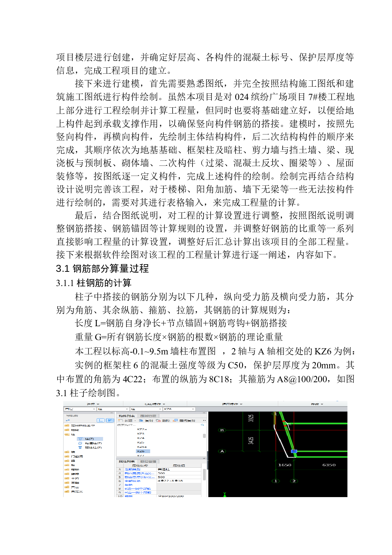Click the 层间复制 (copy between floors) icon
392x555 pixels.
175,421
